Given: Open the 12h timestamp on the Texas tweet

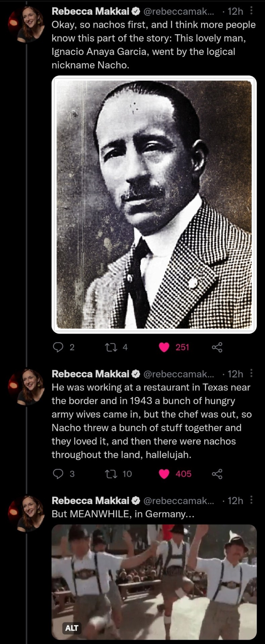Looking at the screenshot, I should click(235, 374).
